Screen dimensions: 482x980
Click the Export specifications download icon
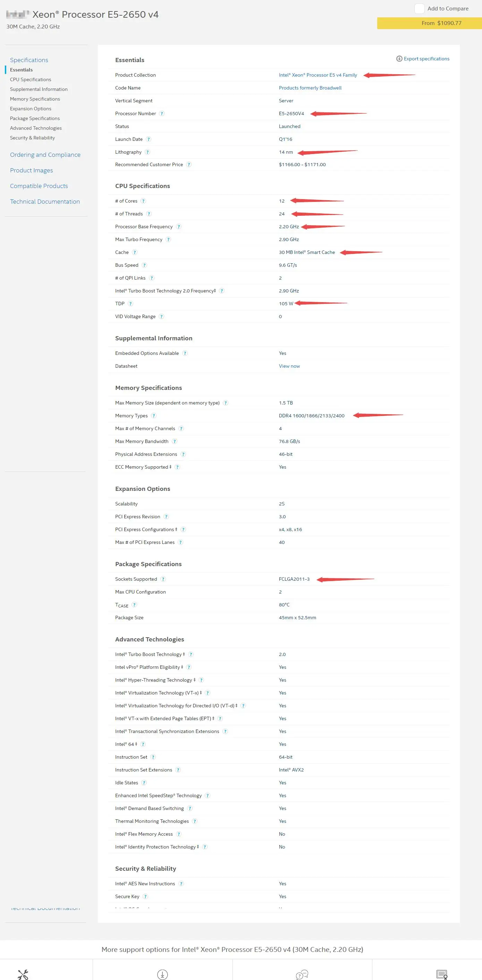399,59
